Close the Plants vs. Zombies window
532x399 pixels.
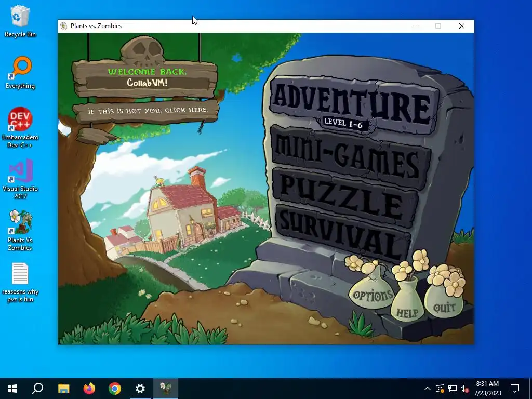[x=462, y=26]
